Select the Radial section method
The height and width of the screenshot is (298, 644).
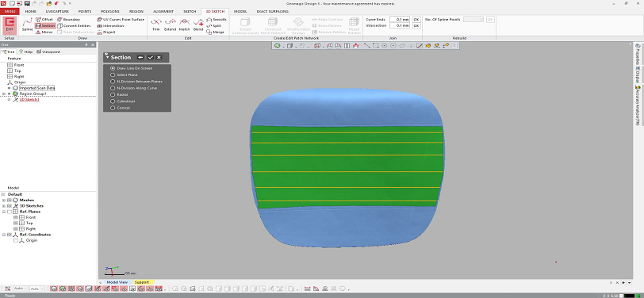pyautogui.click(x=119, y=94)
